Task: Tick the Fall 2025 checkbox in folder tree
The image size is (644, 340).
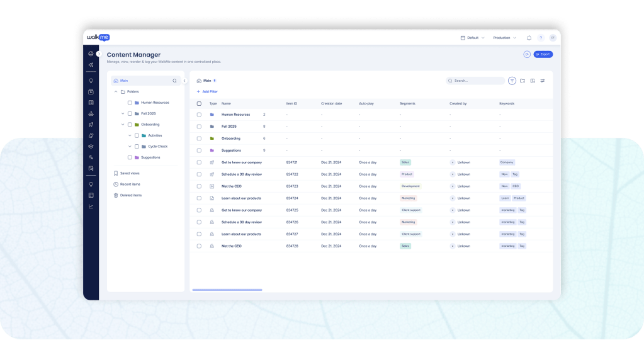Action: coord(130,113)
